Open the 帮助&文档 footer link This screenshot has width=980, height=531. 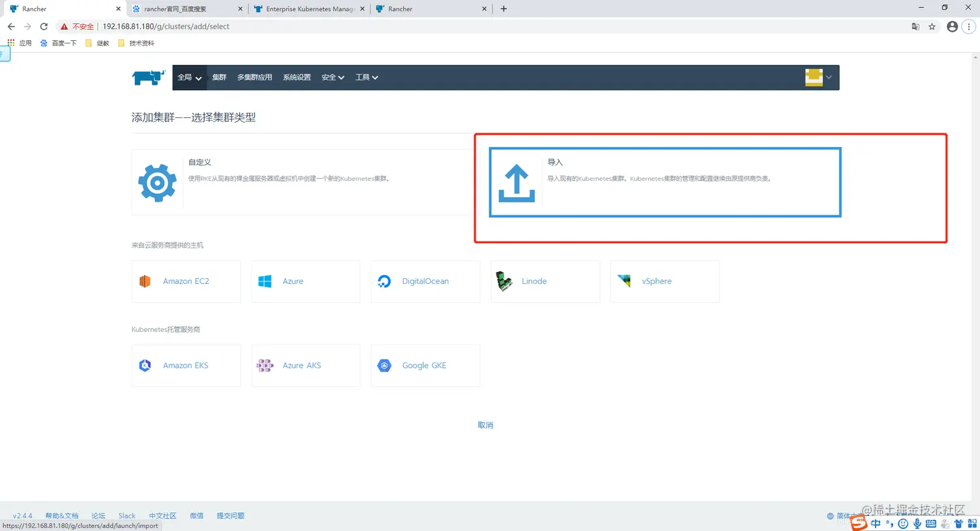62,516
